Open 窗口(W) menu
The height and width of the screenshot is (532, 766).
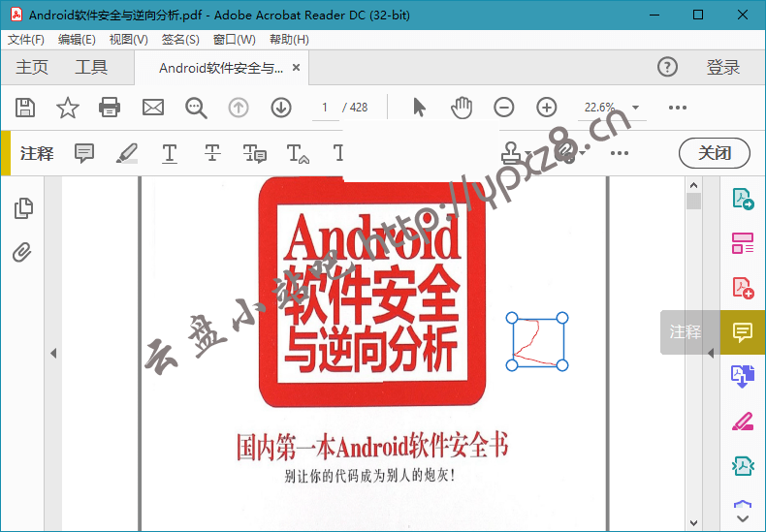(235, 40)
